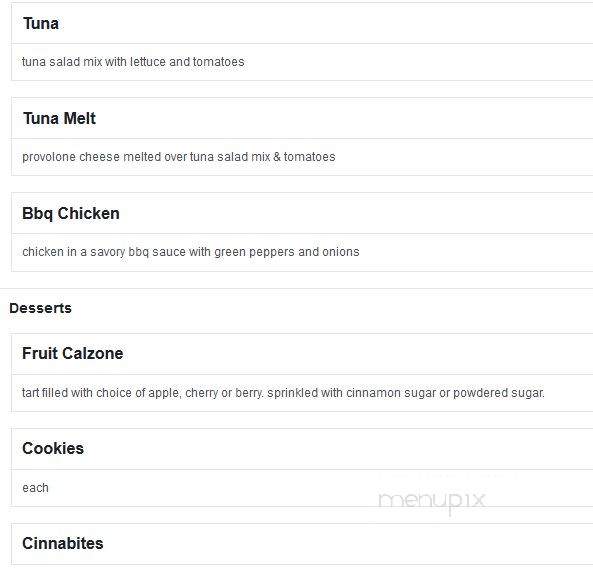Select the Cookies dessert heading
The image size is (593, 569).
[53, 448]
